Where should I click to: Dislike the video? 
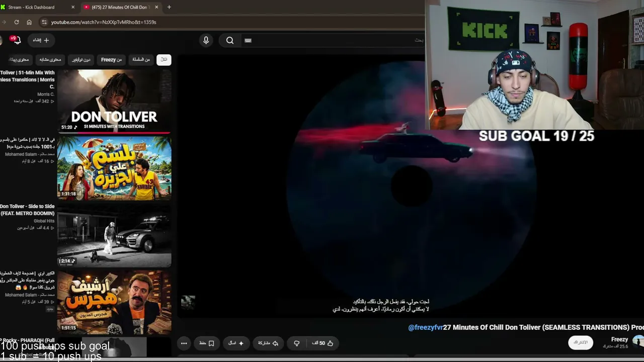click(297, 343)
